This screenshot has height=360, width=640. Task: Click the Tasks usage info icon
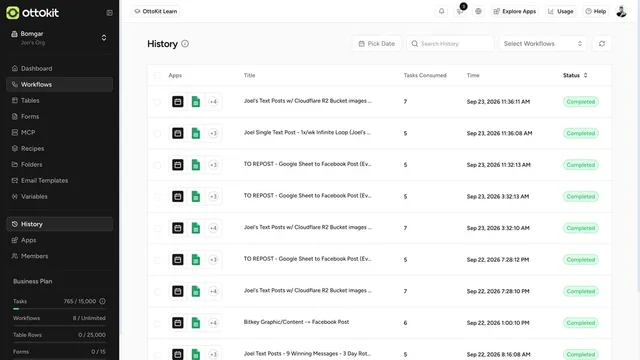click(x=102, y=301)
